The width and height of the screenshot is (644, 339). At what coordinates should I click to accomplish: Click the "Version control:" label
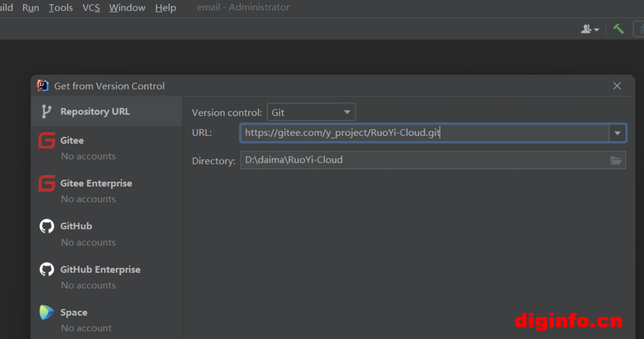[x=227, y=113]
